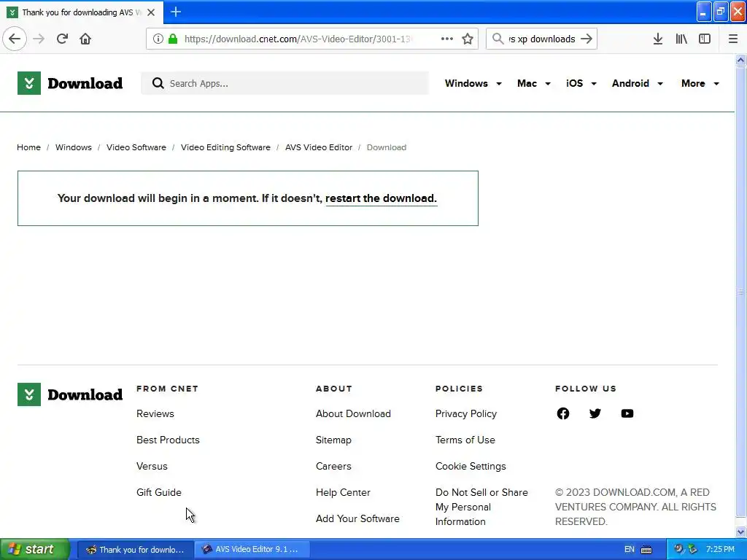Show site information icon in address bar
This screenshot has height=560, width=747.
click(158, 39)
